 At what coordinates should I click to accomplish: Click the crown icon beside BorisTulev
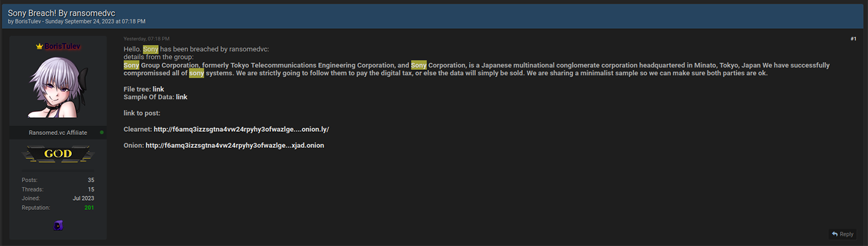39,47
